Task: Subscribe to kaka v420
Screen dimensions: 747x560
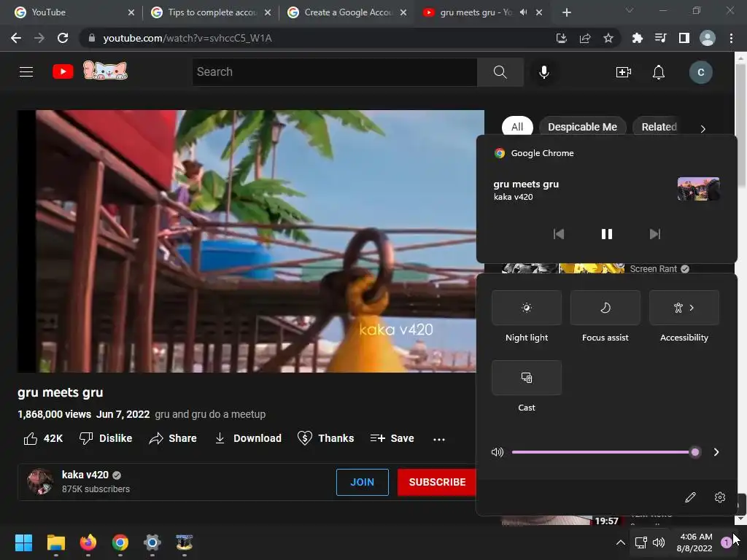Action: 437,482
